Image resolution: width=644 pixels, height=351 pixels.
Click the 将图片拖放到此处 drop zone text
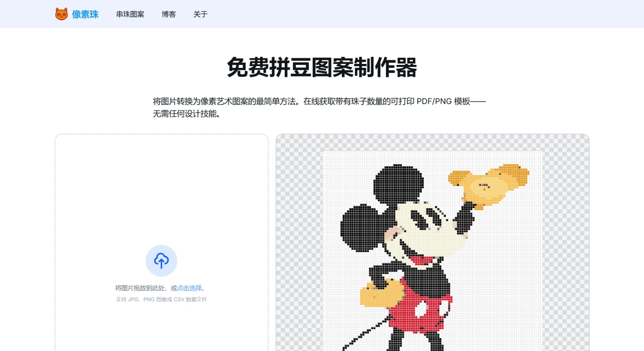point(143,288)
